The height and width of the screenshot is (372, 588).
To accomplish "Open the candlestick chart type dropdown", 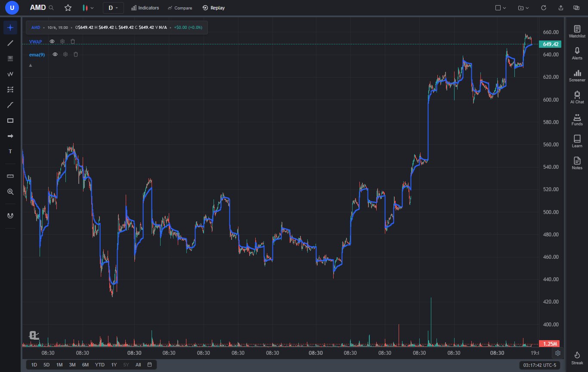I will (88, 8).
